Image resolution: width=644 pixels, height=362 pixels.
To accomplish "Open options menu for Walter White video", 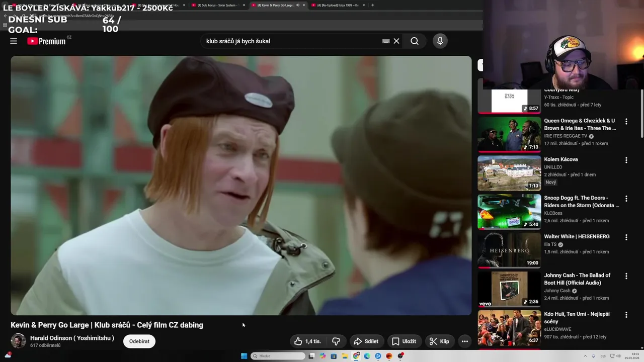I will tap(626, 237).
